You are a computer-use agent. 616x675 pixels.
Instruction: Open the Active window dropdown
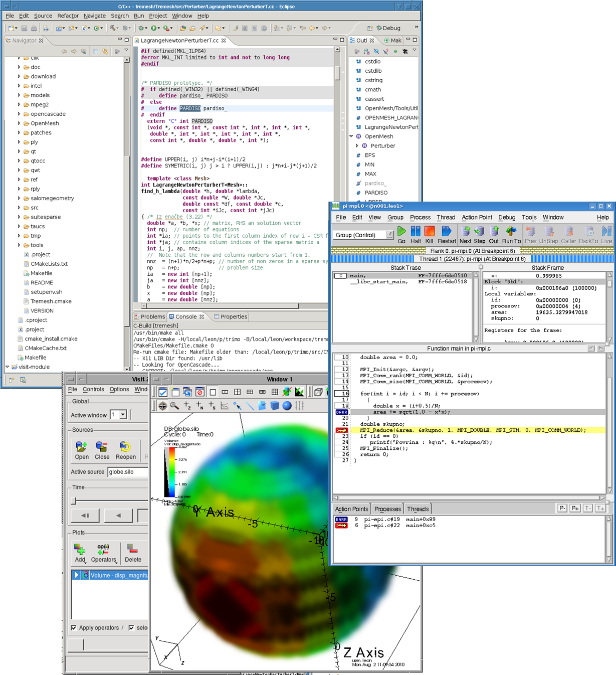point(123,415)
